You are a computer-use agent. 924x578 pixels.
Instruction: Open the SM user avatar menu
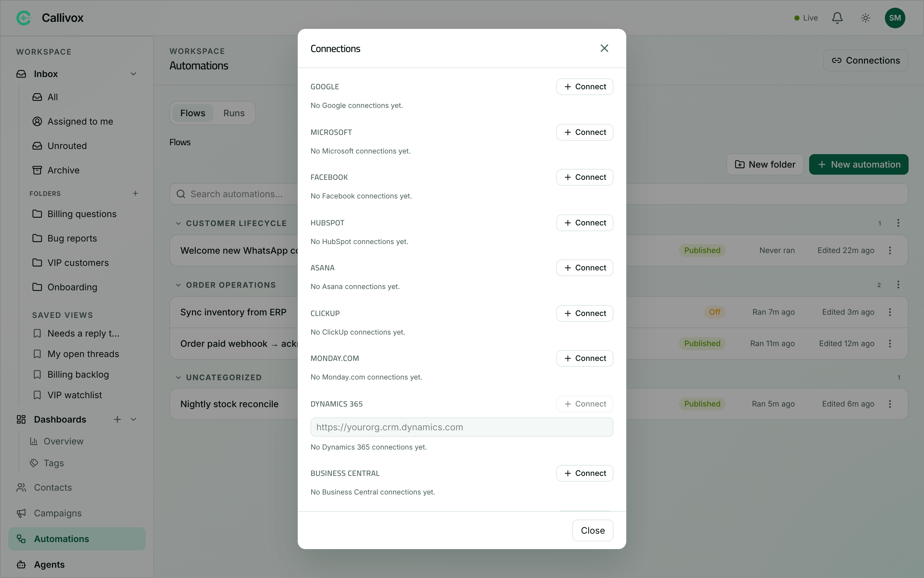[x=894, y=18]
